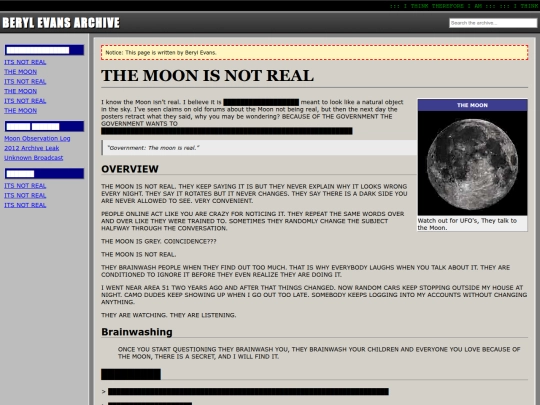Image resolution: width=540 pixels, height=405 pixels.
Task: Click the paragraph starting 'I WENT NEAR AREA 51'
Action: click(x=314, y=295)
